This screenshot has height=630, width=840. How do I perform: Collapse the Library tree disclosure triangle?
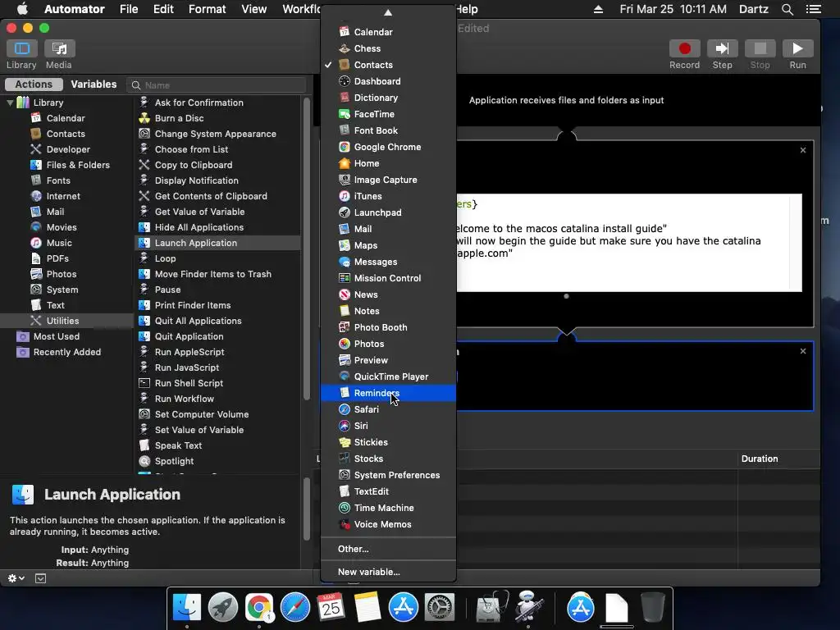click(10, 103)
